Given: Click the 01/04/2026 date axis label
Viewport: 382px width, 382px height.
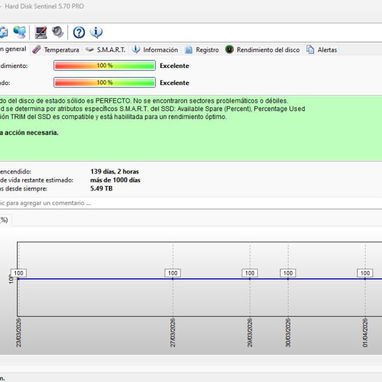Looking at the screenshot, I should (365, 332).
